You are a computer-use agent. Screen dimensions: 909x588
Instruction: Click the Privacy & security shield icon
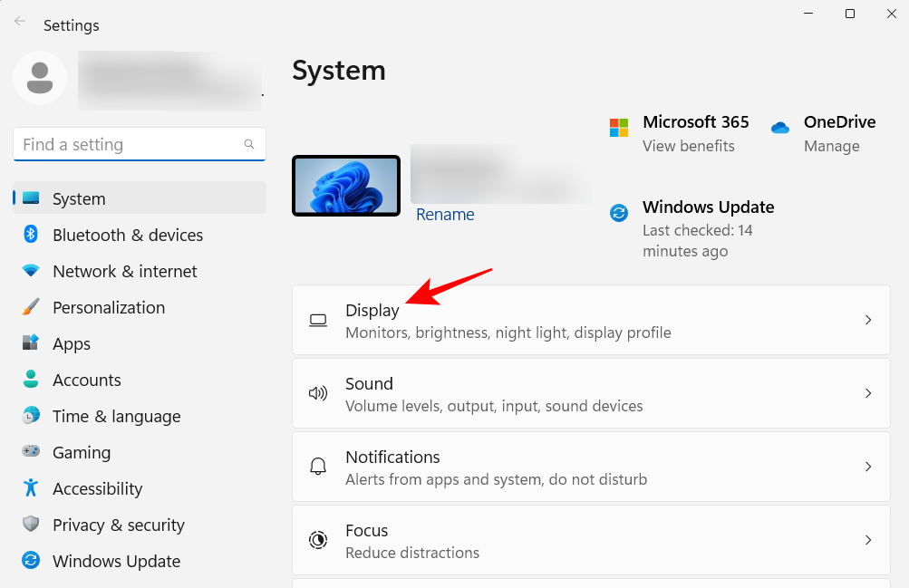(31, 525)
